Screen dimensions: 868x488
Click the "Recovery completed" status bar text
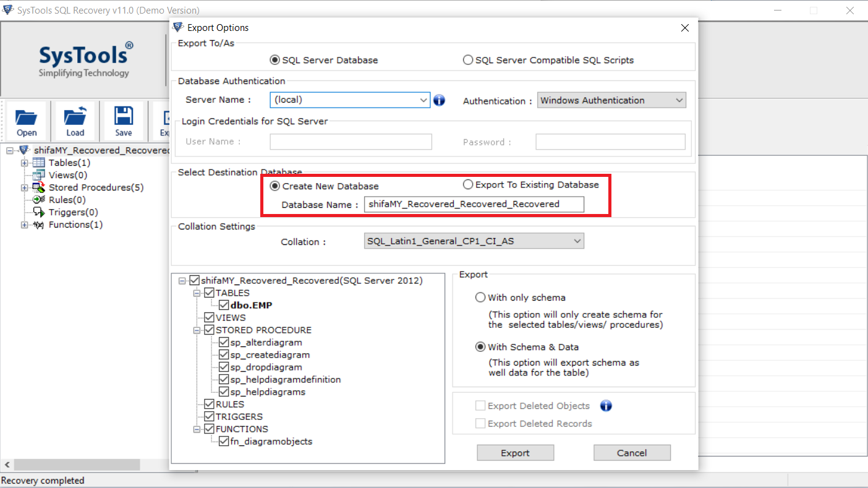pyautogui.click(x=43, y=481)
